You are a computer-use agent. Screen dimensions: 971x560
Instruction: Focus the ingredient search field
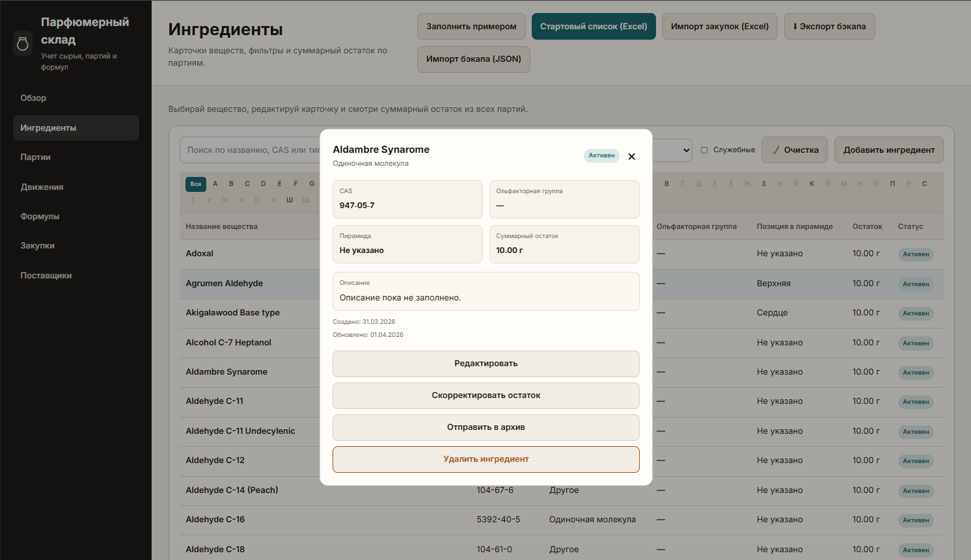click(251, 150)
